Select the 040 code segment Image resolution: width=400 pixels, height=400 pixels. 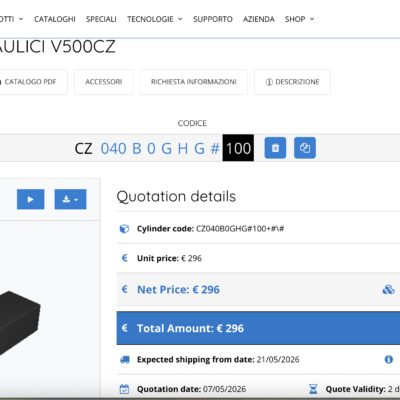[113, 148]
